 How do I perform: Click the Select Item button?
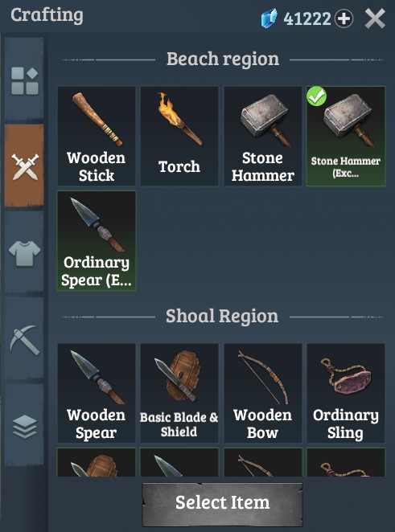pos(222,504)
